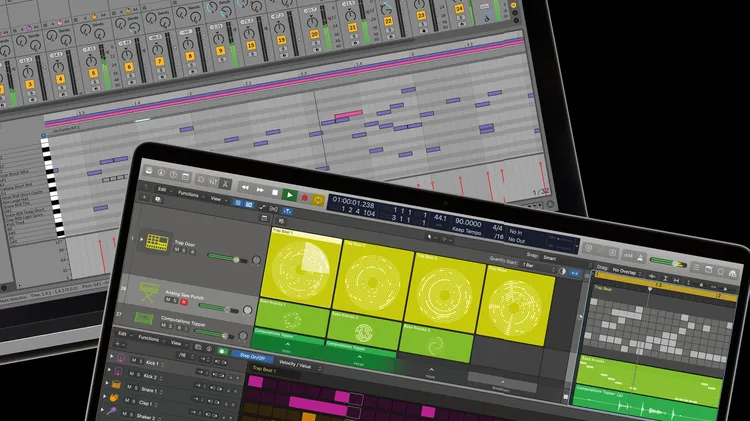
Task: Adjust Analog Saw Punch volume slider
Action: pos(219,308)
